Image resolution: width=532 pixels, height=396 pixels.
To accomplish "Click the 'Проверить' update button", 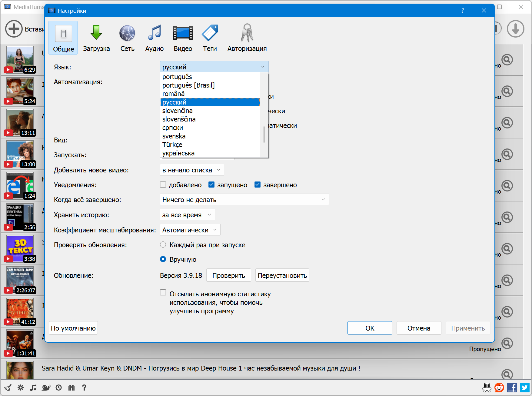I will (x=228, y=275).
